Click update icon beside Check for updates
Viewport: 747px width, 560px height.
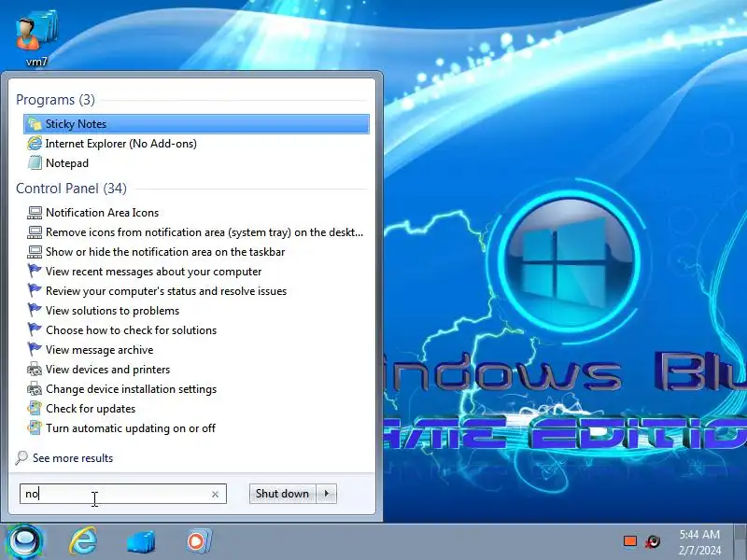tap(35, 408)
